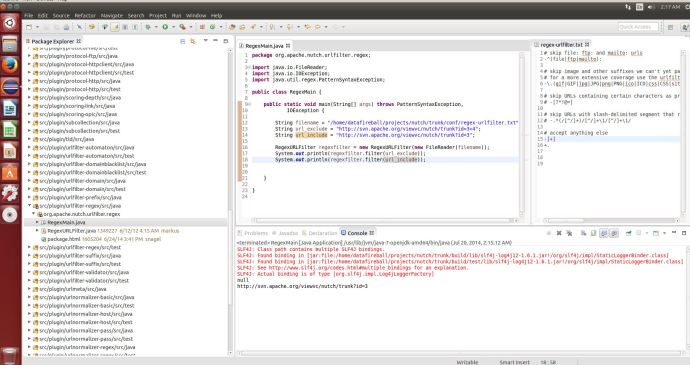Viewport: 690px width, 365px height.
Task: Click the Console horizontal scrollbar
Action: point(460,353)
